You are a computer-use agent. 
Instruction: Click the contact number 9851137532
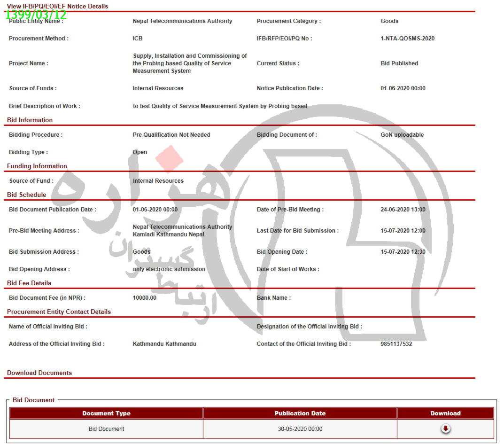click(396, 344)
